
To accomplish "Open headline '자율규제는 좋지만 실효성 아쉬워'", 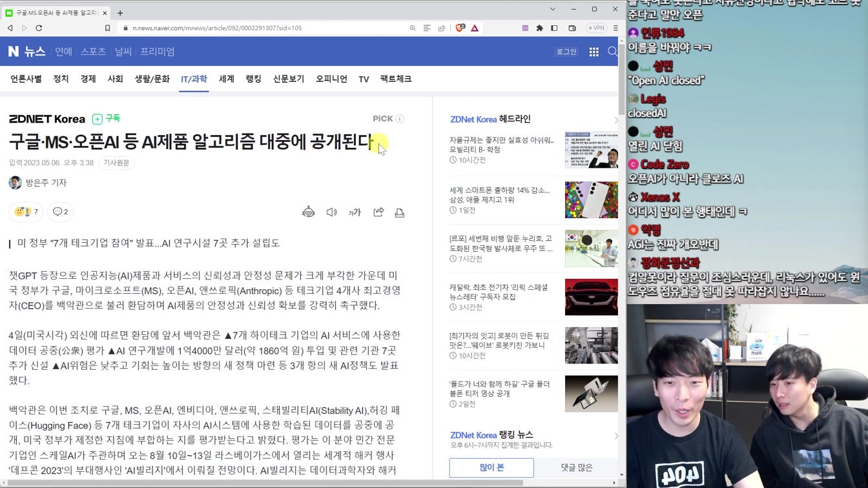I will pyautogui.click(x=502, y=145).
